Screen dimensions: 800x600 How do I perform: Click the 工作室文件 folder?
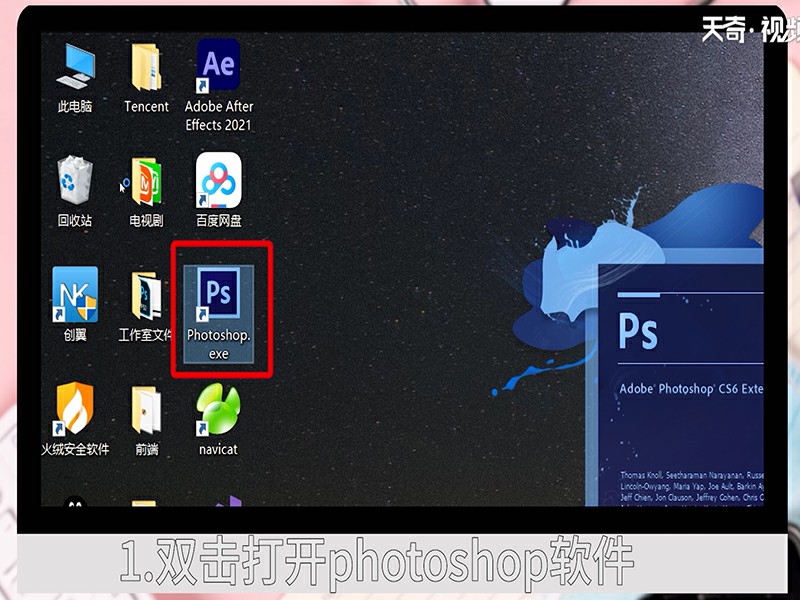click(x=146, y=295)
